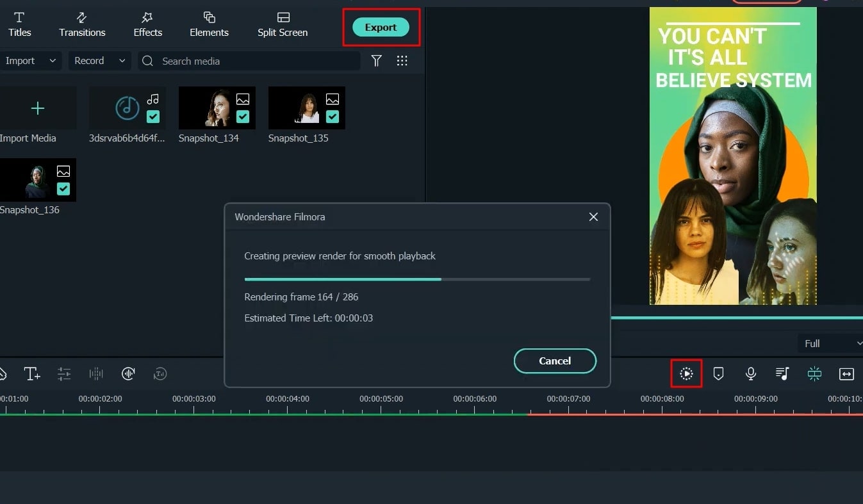Click the speech-to-text timeline icon
This screenshot has width=863, height=504.
point(160,374)
